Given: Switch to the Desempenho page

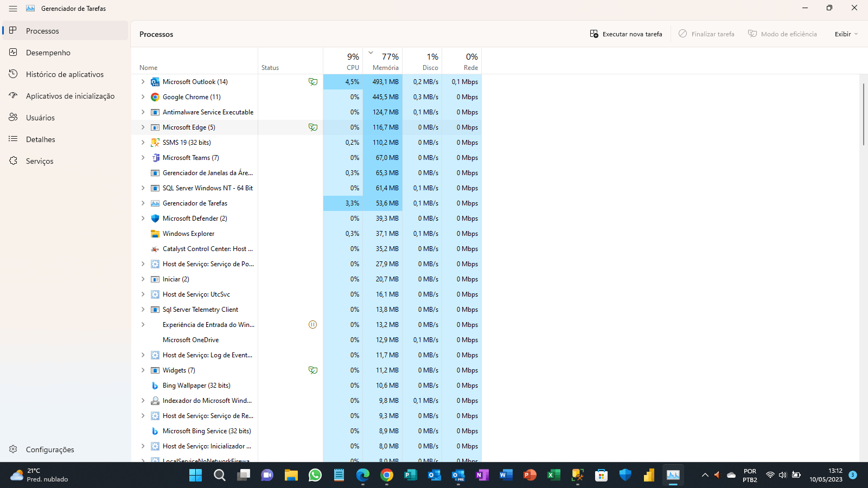Looking at the screenshot, I should 65,53.
